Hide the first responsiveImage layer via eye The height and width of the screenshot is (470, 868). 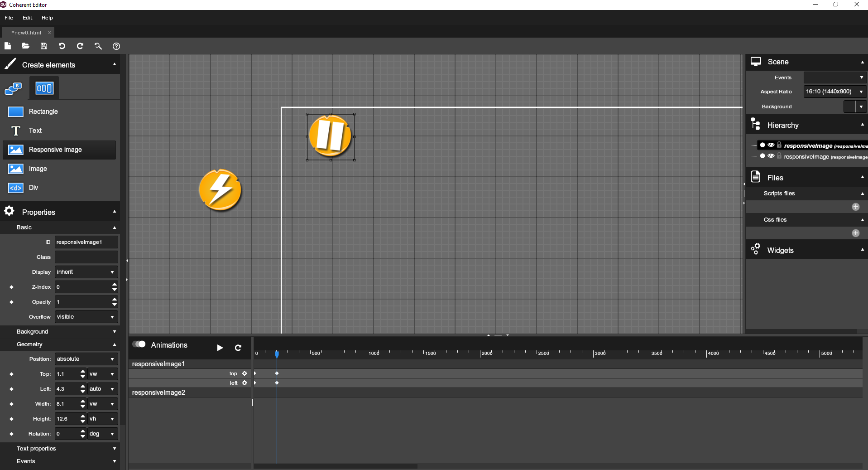[771, 145]
